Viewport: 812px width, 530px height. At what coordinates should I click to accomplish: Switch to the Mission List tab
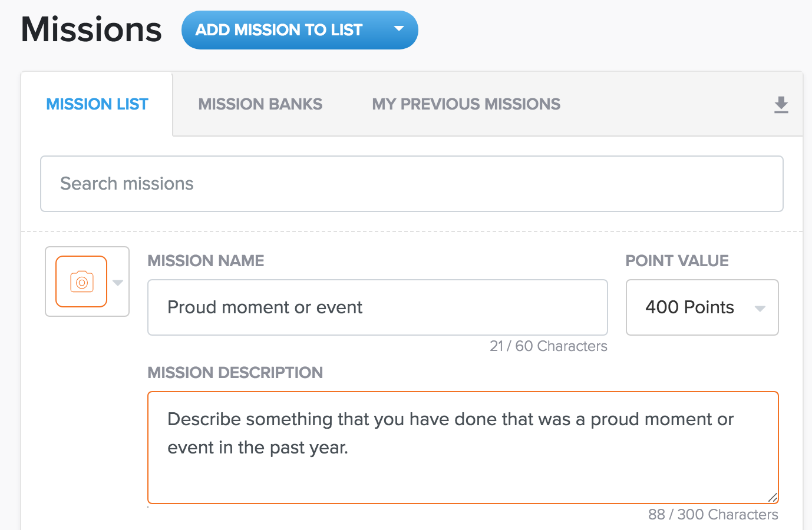coord(97,104)
